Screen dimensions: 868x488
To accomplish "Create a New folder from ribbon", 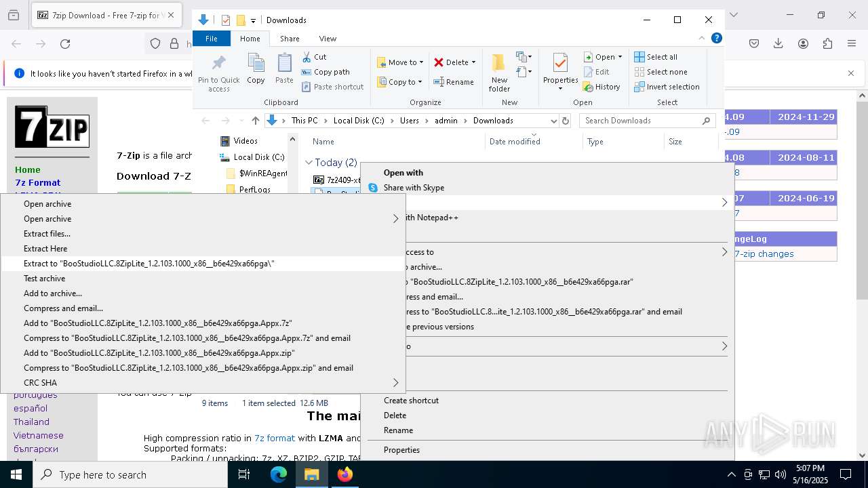I will click(499, 73).
